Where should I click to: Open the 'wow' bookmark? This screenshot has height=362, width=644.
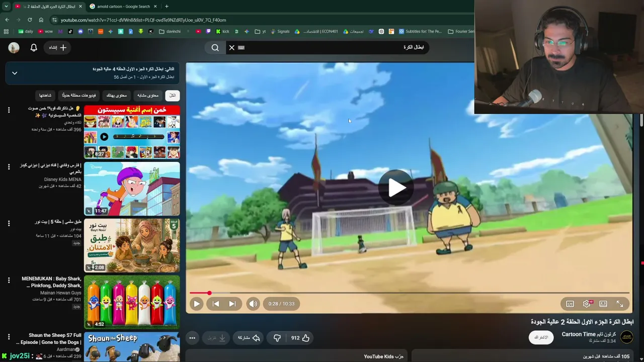click(46, 31)
